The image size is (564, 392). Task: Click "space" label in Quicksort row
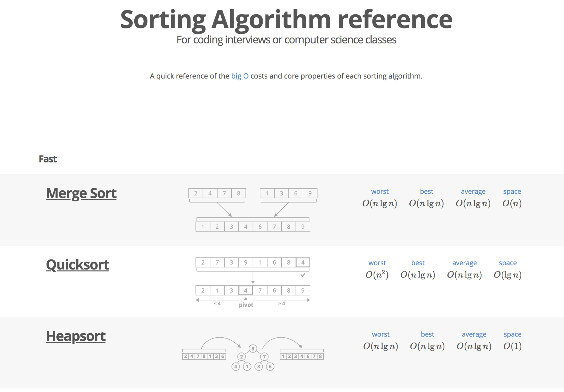click(x=507, y=263)
